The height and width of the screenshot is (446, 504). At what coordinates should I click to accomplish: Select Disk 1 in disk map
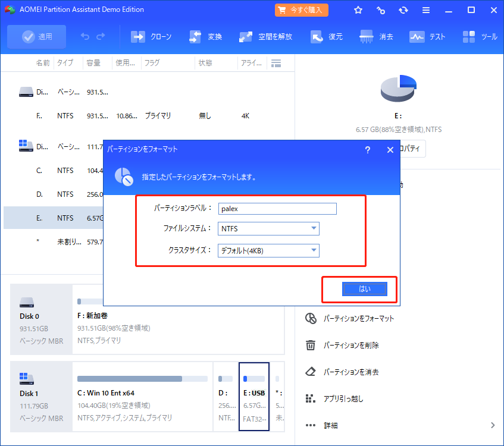[42, 397]
